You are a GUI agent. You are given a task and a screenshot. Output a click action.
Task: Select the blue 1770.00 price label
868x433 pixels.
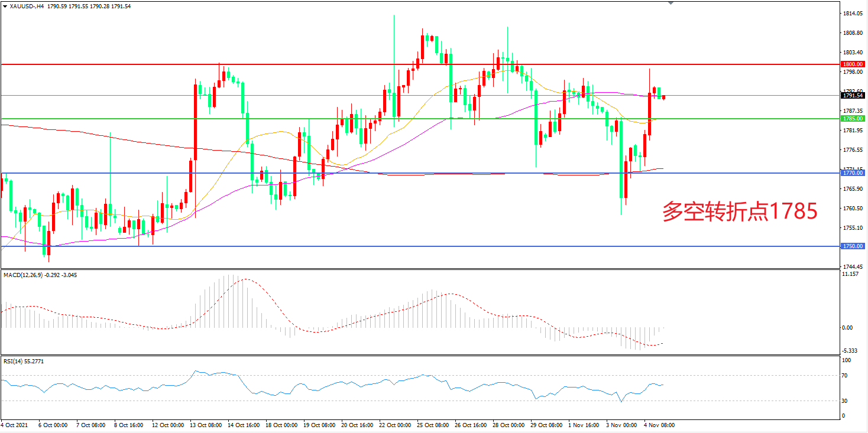[852, 174]
